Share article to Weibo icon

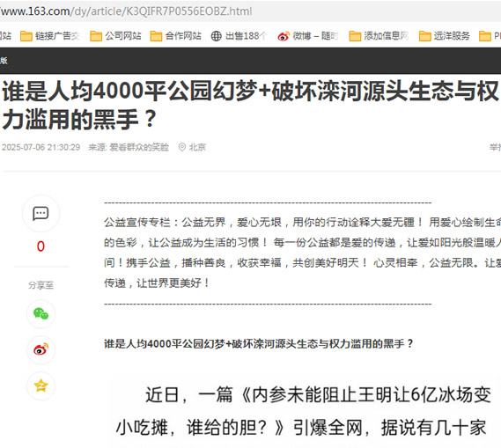(x=41, y=349)
